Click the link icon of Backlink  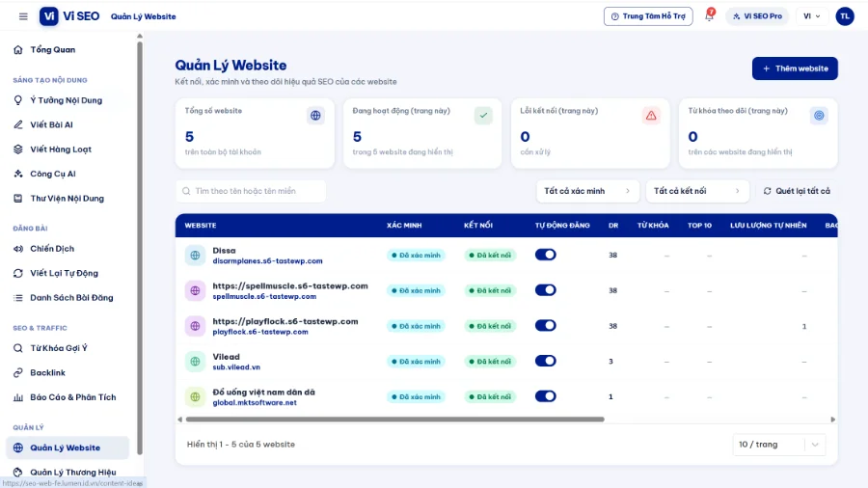coord(18,373)
